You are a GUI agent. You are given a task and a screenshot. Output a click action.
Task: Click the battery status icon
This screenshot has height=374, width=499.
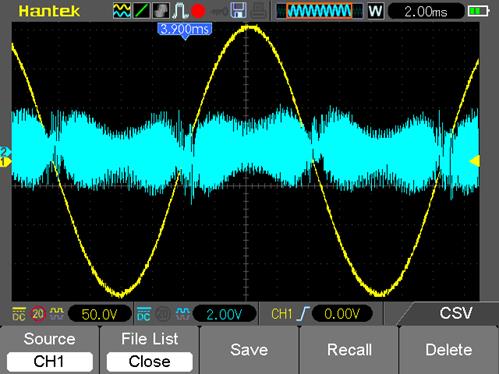point(478,11)
